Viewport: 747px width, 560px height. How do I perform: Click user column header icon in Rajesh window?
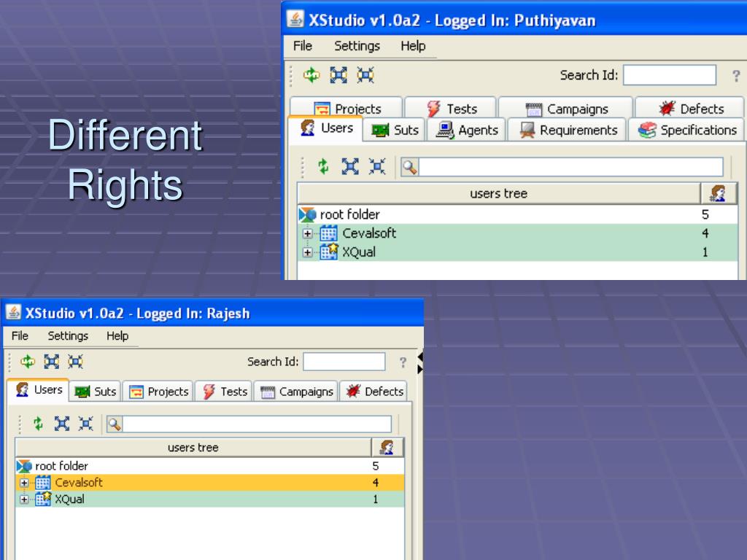coord(387,447)
